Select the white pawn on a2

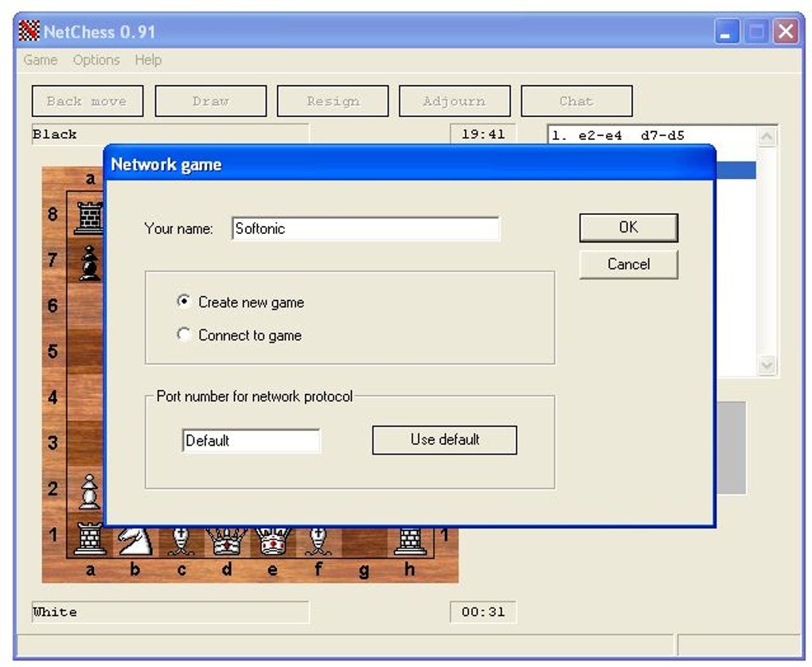point(89,491)
